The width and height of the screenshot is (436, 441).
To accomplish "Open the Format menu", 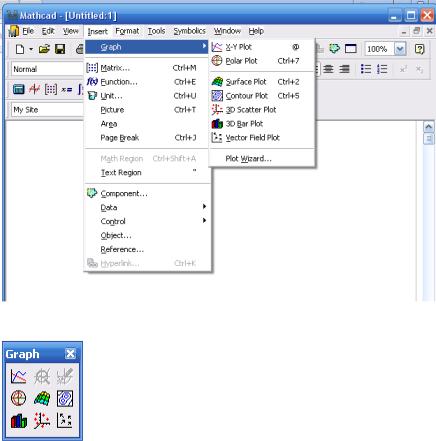I will [x=127, y=31].
